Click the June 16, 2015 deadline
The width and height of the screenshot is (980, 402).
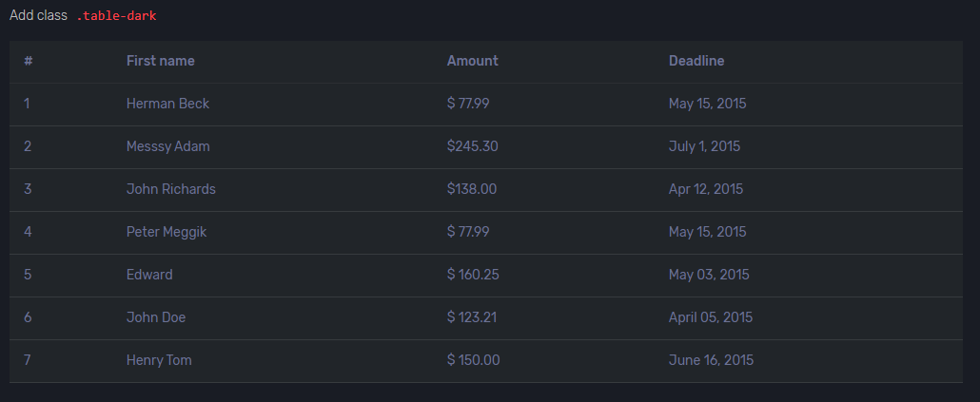click(x=711, y=360)
